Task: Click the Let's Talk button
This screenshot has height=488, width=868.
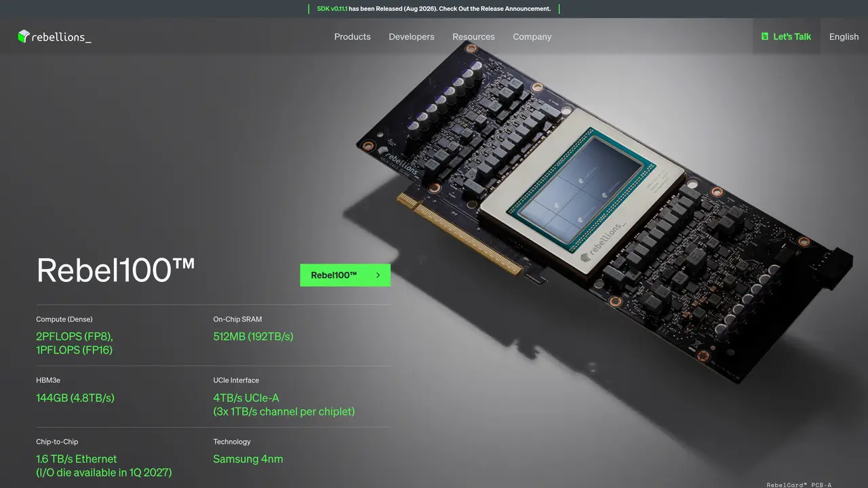Action: coord(786,37)
